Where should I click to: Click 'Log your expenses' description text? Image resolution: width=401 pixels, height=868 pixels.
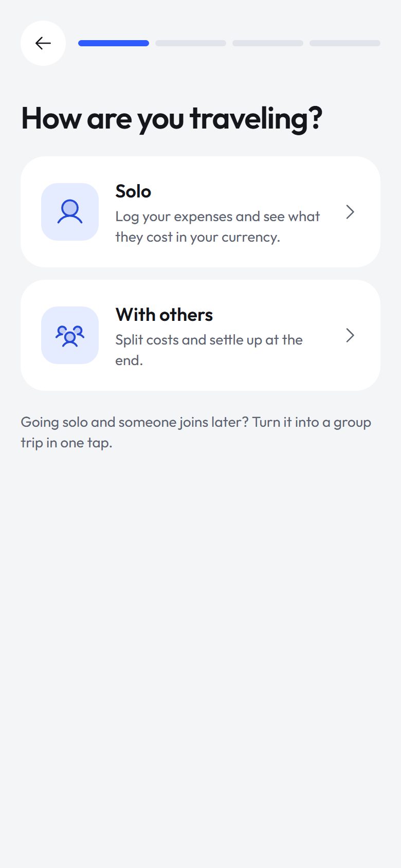pos(217,227)
